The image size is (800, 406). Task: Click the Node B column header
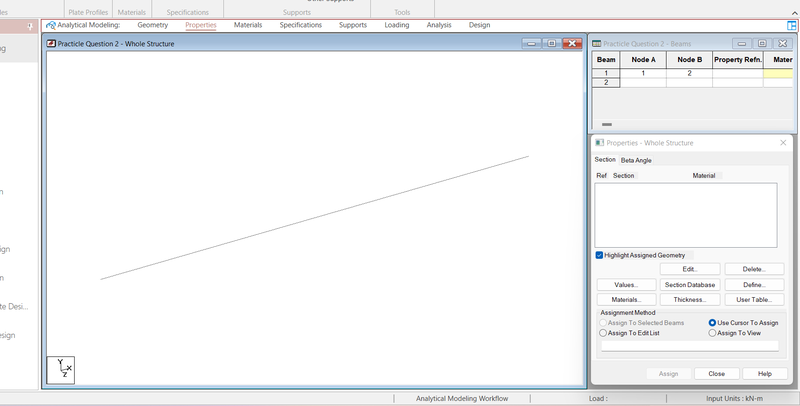[689, 60]
